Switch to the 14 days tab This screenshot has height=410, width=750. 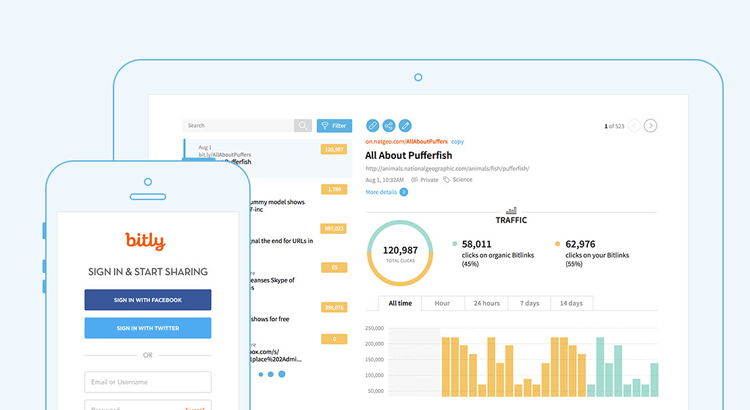click(x=572, y=303)
